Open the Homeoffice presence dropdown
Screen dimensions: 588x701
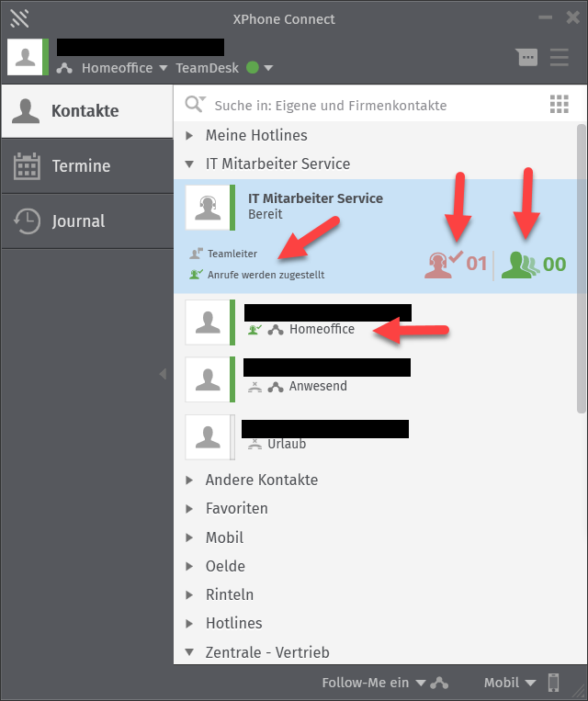pos(118,68)
